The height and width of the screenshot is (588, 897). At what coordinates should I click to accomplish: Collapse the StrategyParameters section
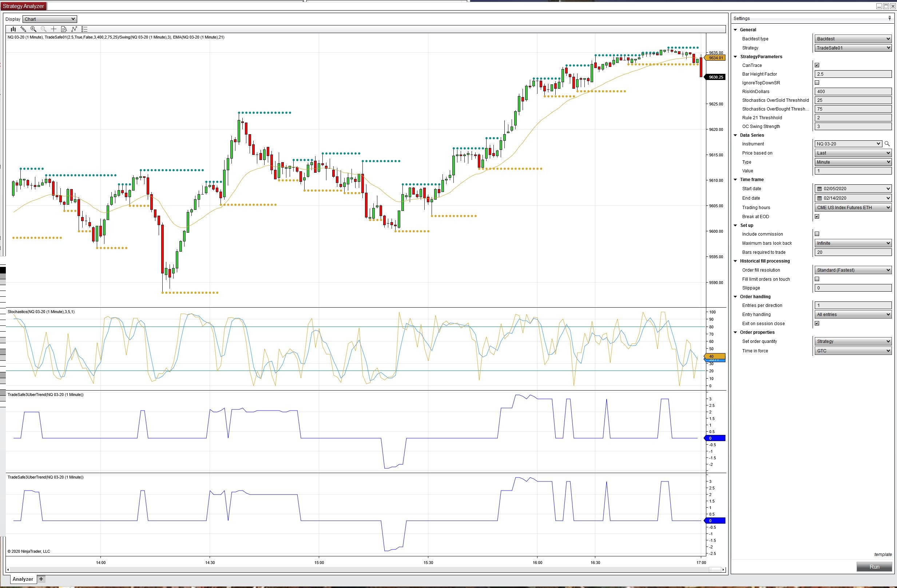point(735,57)
